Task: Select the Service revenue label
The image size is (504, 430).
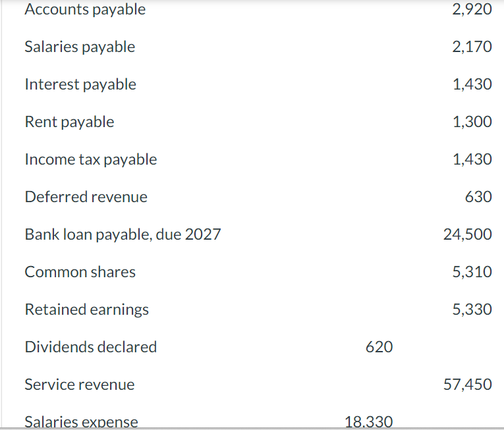Action: pyautogui.click(x=80, y=385)
